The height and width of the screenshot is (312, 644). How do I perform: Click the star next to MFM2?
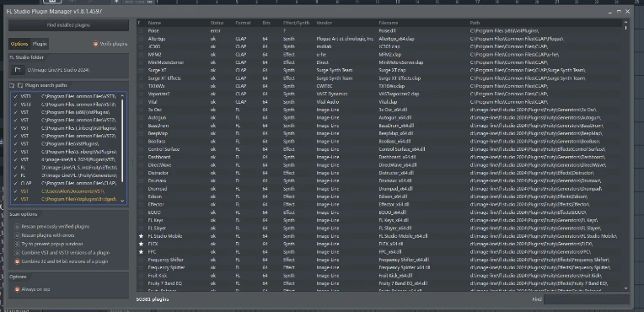[x=142, y=54]
